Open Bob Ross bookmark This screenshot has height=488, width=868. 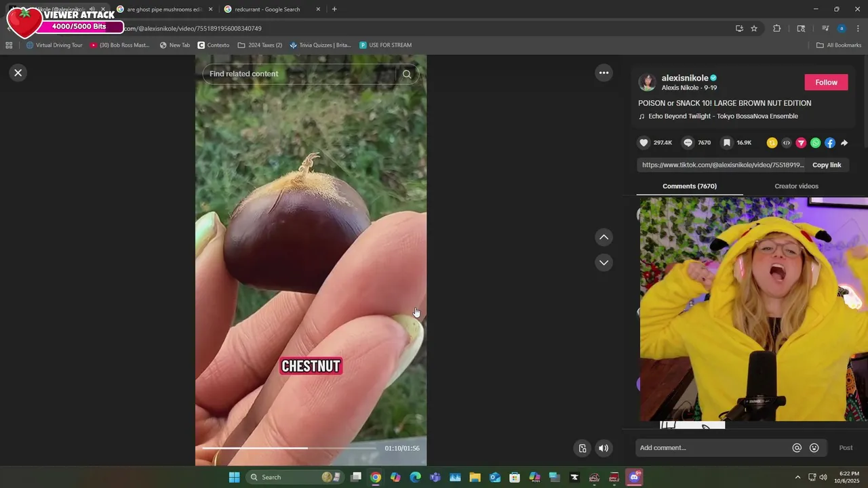[120, 45]
